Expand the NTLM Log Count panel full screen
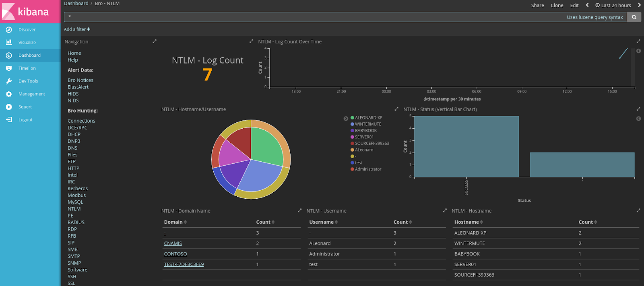Screen dimensions: 644x286 pyautogui.click(x=252, y=41)
